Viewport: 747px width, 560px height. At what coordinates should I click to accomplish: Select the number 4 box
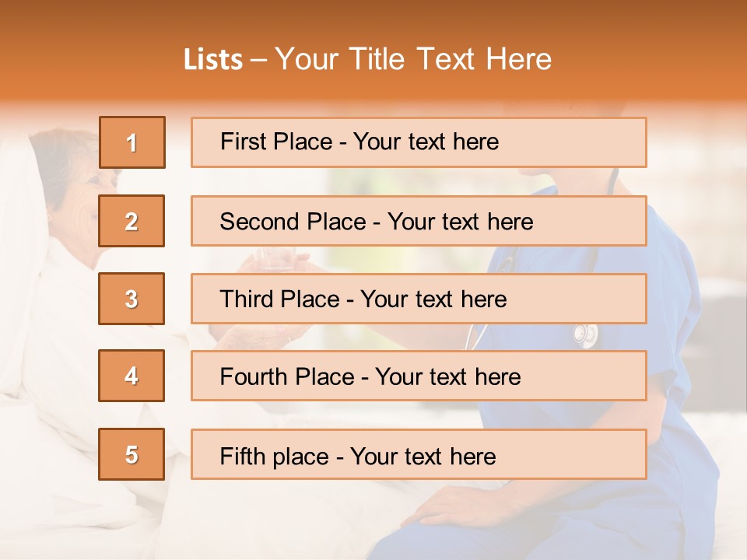point(132,376)
